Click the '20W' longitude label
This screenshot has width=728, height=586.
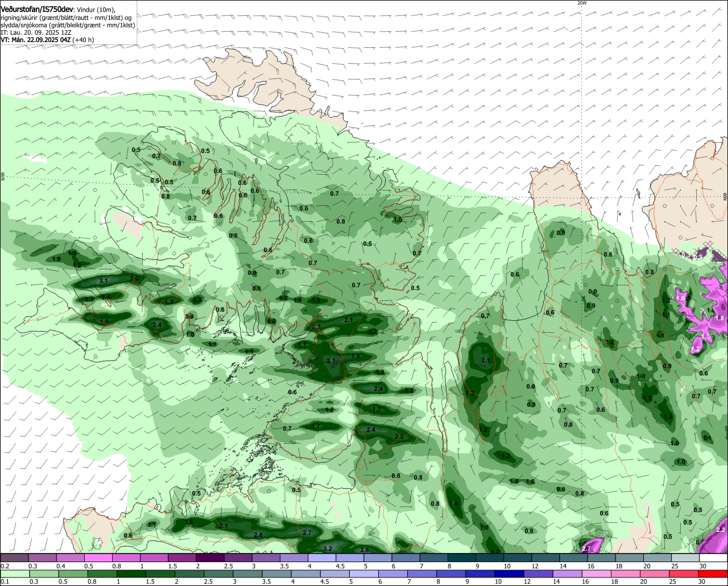click(x=582, y=3)
